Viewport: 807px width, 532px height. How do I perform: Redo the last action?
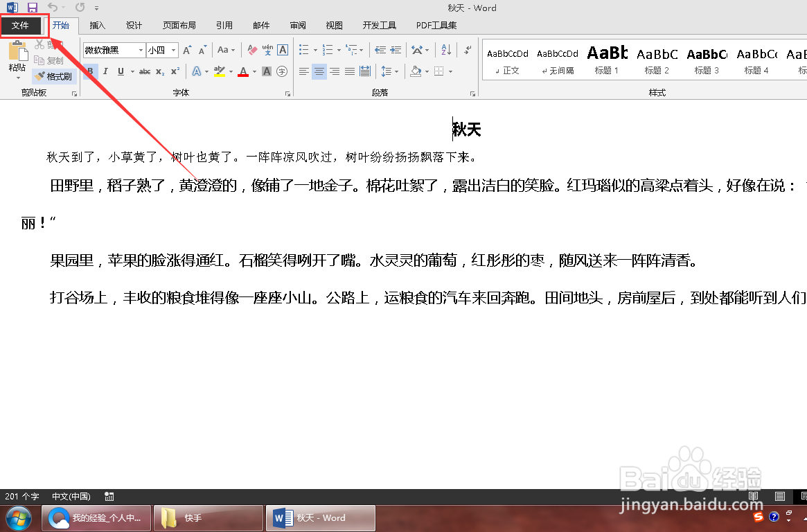tap(80, 8)
